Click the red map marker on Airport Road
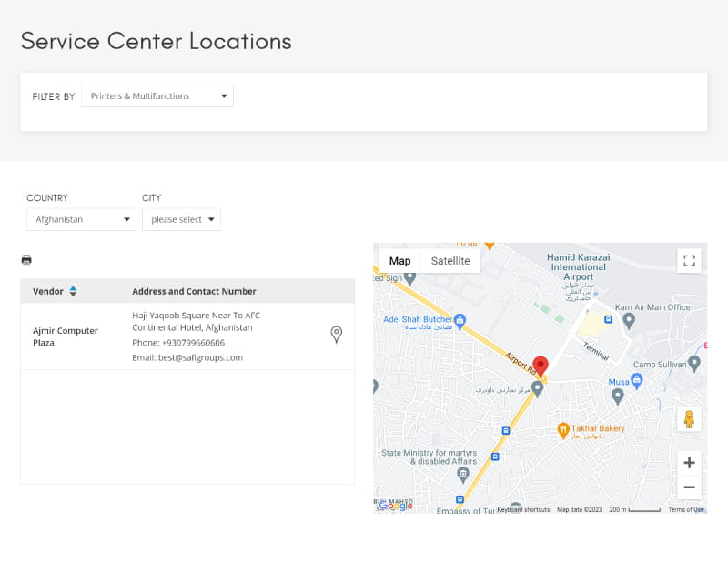Image resolution: width=728 pixels, height=582 pixels. (542, 362)
